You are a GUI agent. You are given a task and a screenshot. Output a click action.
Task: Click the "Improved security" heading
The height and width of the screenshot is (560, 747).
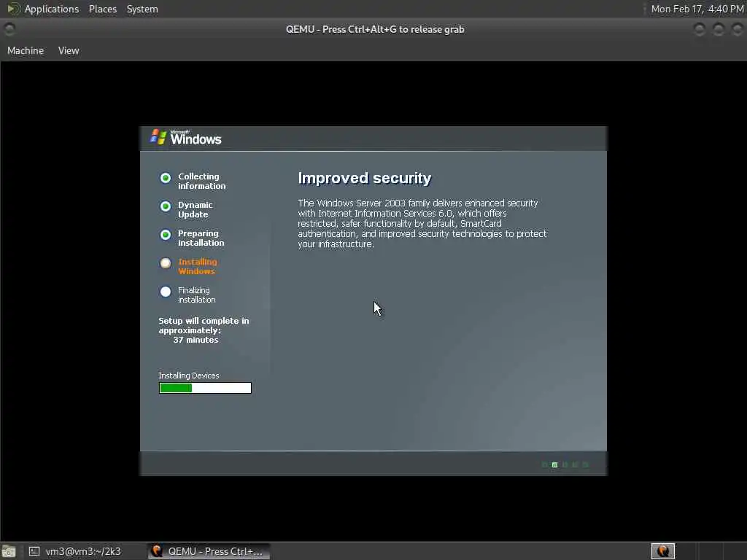(x=365, y=178)
